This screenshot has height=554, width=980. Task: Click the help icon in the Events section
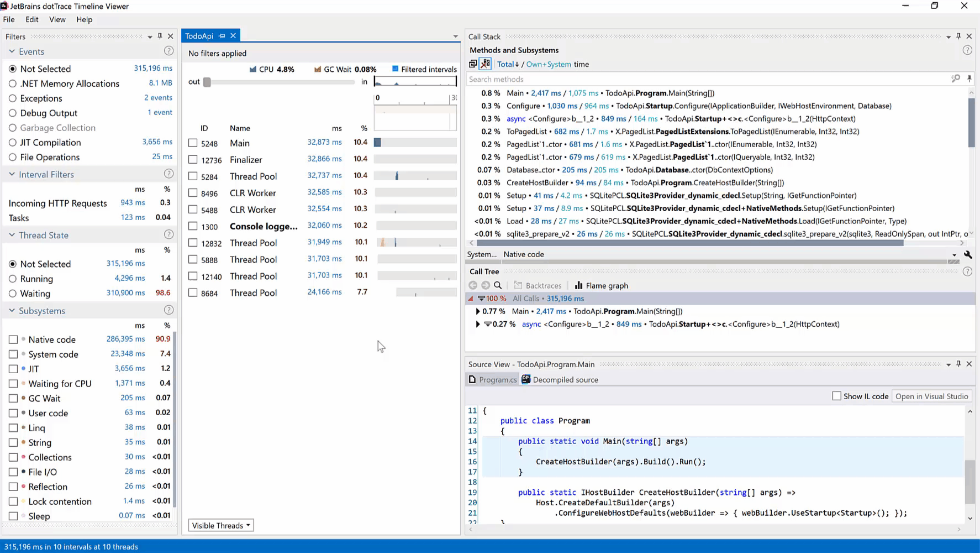[168, 51]
